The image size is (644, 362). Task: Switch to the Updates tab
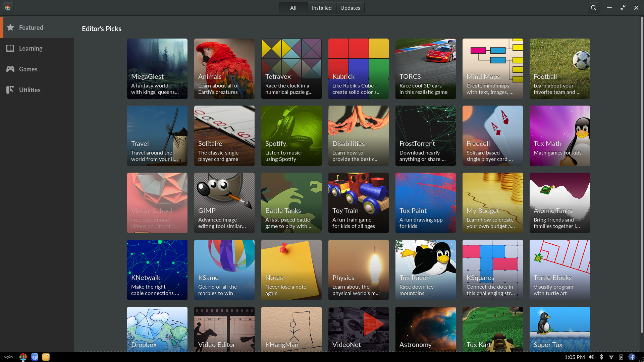tap(350, 8)
